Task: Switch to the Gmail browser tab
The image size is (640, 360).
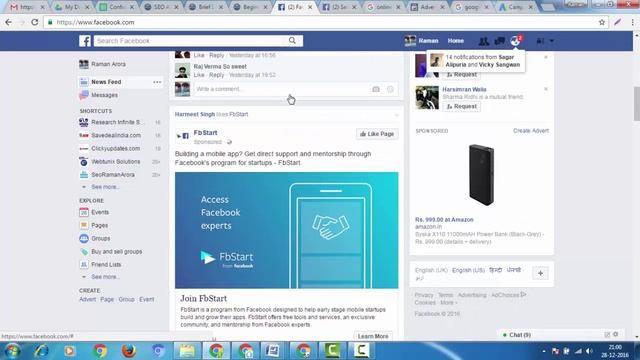Action: coord(26,7)
